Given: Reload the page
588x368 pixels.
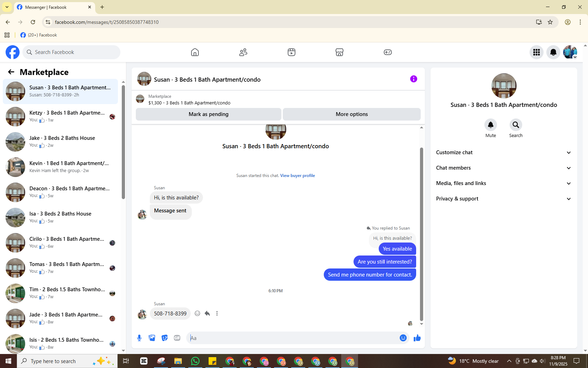Looking at the screenshot, I should tap(33, 22).
